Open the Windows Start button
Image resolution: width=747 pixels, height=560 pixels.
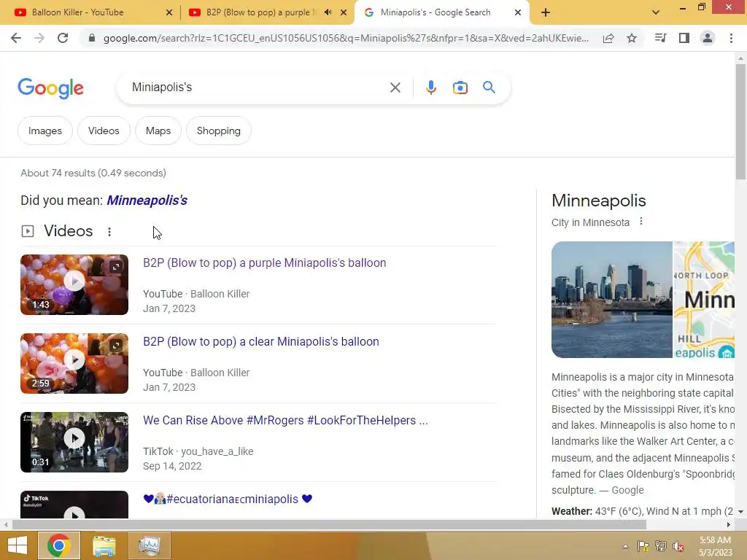(18, 545)
